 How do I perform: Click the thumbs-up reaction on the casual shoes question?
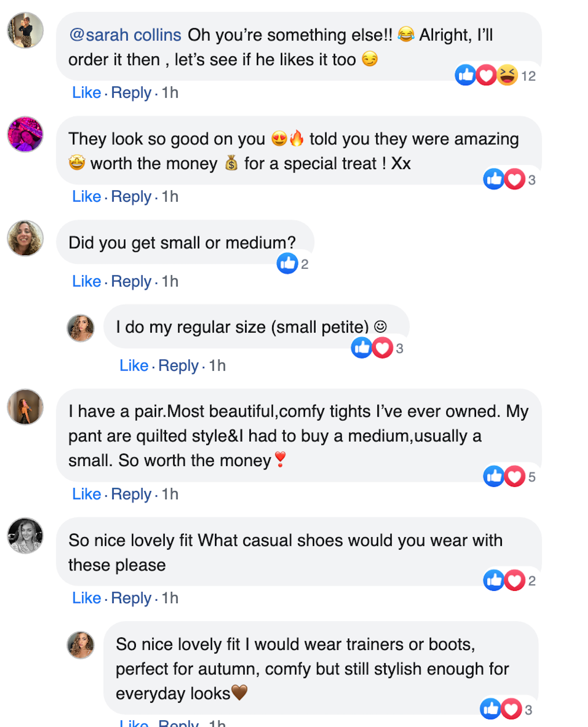point(494,580)
